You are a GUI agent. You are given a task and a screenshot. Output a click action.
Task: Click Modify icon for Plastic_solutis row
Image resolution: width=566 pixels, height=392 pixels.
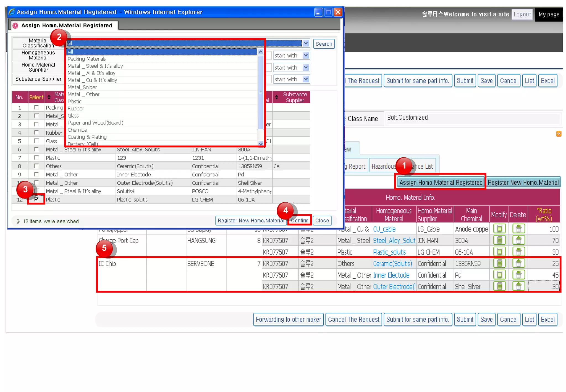pos(499,252)
